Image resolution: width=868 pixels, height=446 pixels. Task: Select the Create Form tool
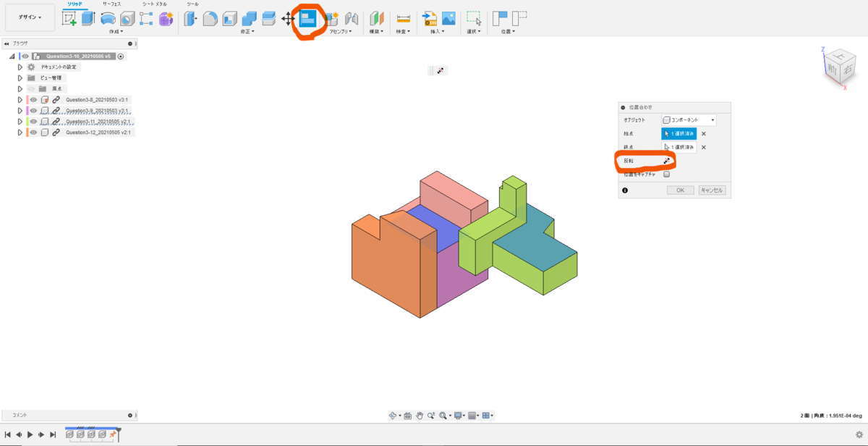coord(166,19)
